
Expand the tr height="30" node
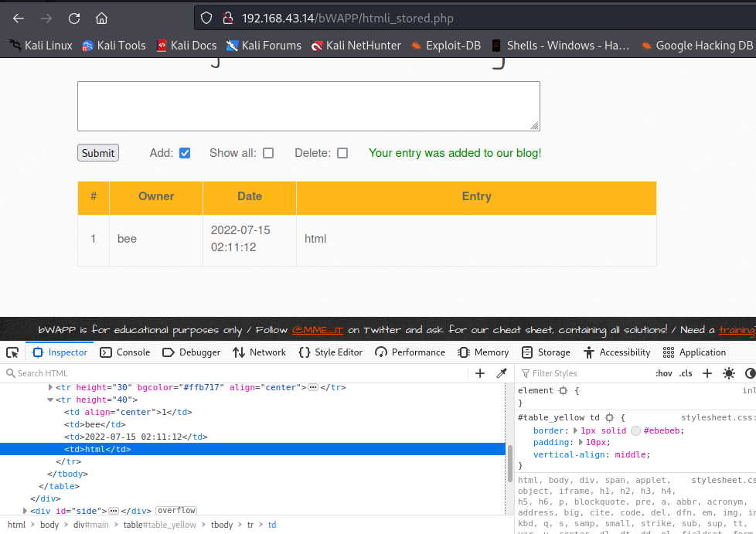(x=50, y=387)
